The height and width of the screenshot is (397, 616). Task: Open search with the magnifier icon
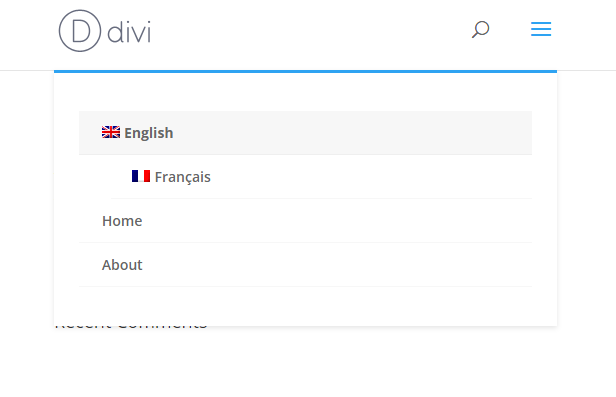tap(480, 29)
